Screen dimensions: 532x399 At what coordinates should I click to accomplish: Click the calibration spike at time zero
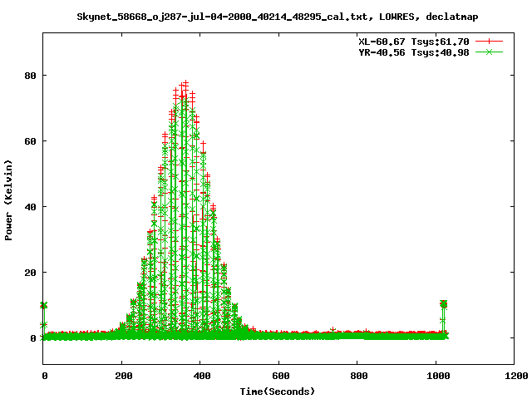pos(43,319)
